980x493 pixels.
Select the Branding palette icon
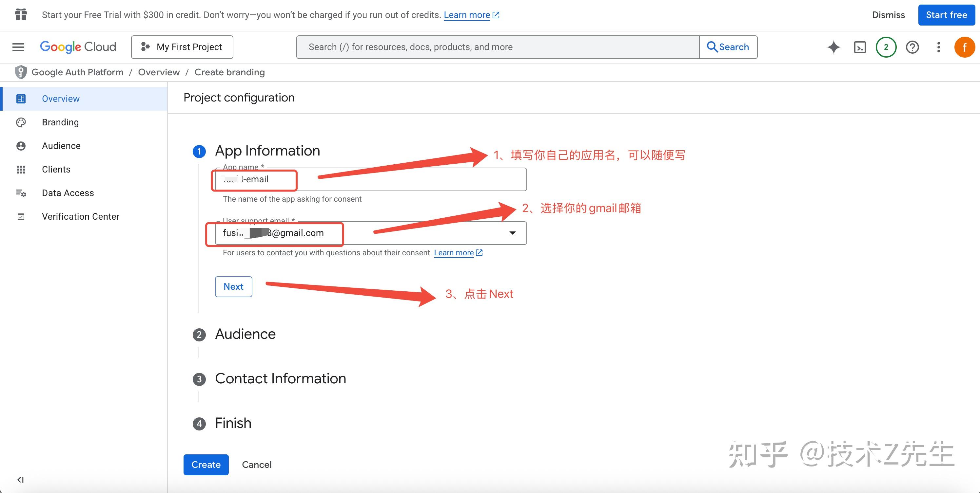pyautogui.click(x=21, y=122)
